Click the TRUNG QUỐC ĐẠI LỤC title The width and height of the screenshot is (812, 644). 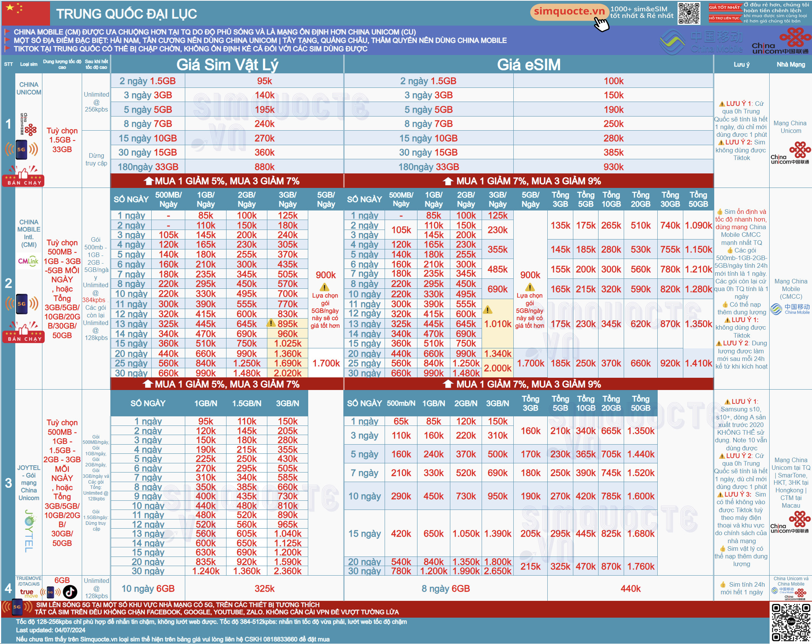click(126, 14)
